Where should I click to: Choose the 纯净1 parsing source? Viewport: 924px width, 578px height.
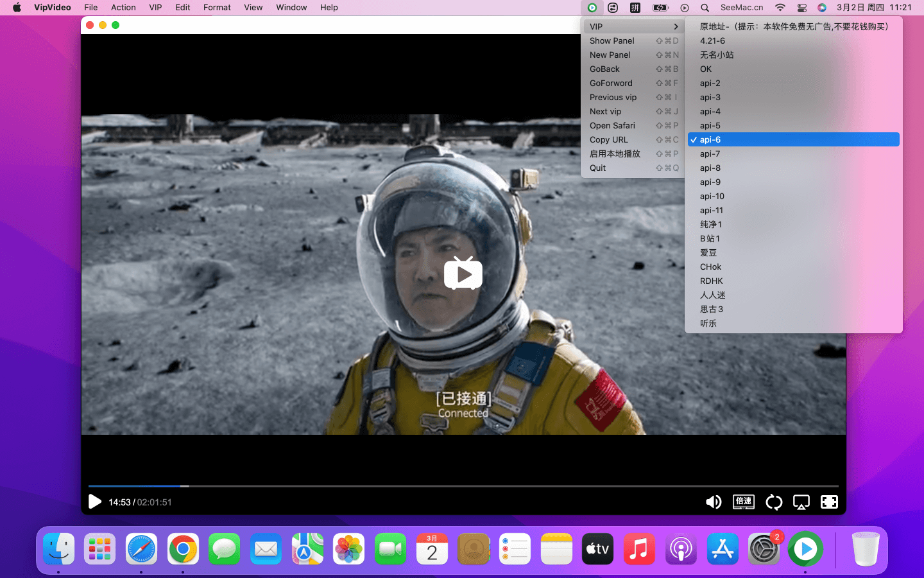click(x=711, y=224)
